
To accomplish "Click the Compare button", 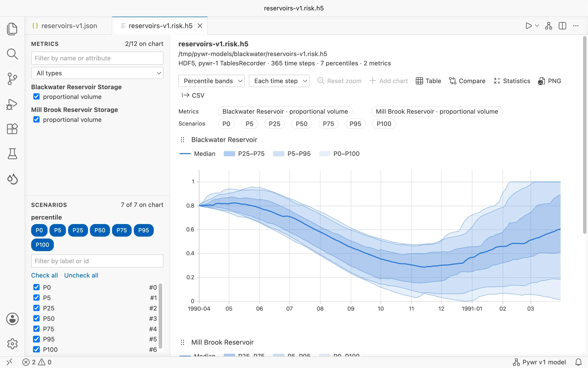I will click(x=467, y=81).
